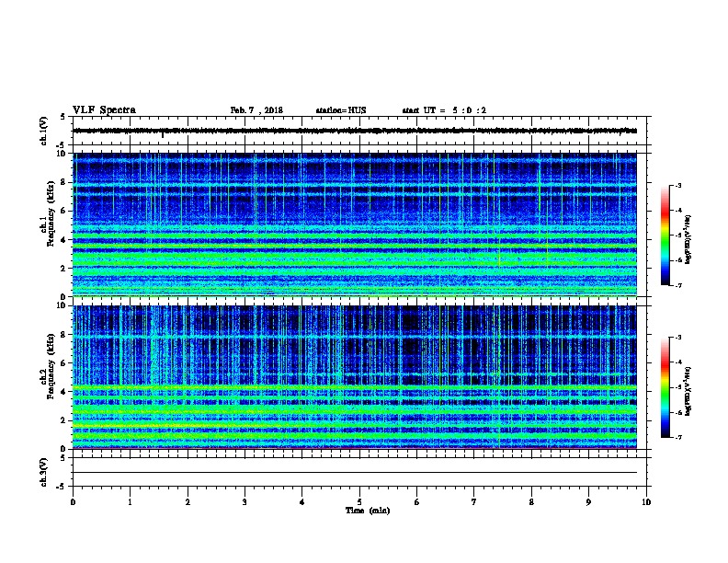The image size is (728, 563).
Task: Click the '-7' tick on ch.1 colorbar
Action: click(678, 285)
